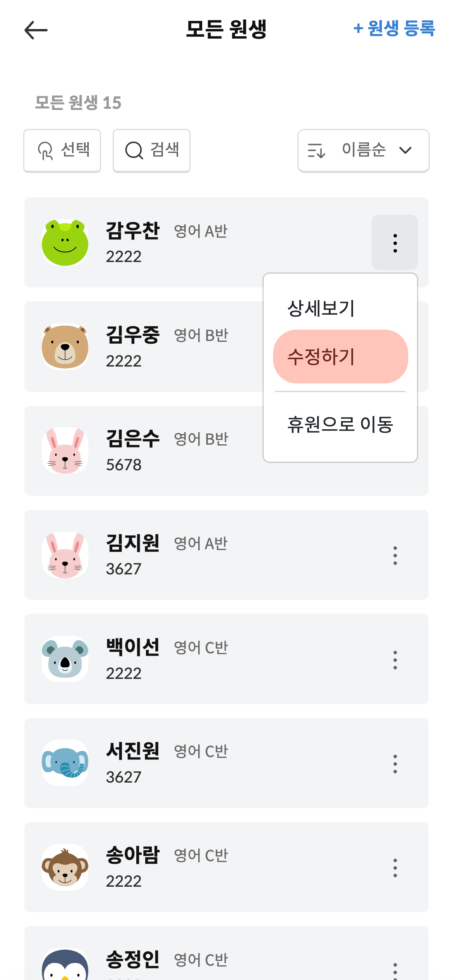Open the more menu for 송아람

(395, 868)
